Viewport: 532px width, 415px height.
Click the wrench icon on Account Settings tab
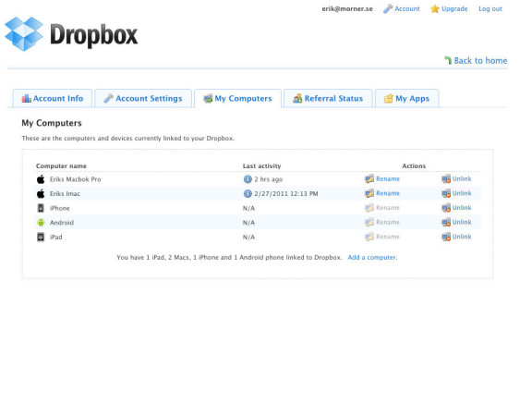click(109, 98)
